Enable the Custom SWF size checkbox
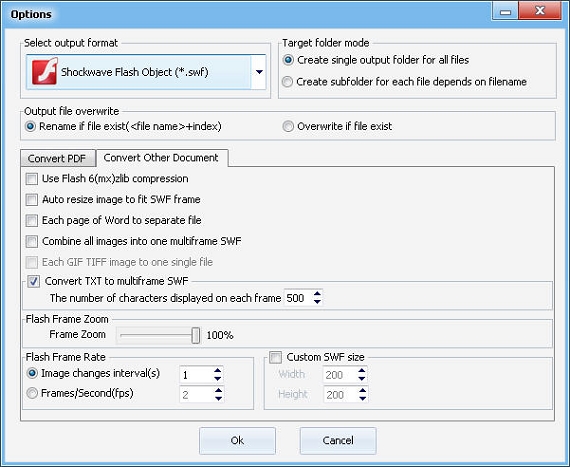Image resolution: width=570 pixels, height=467 pixels. point(275,358)
